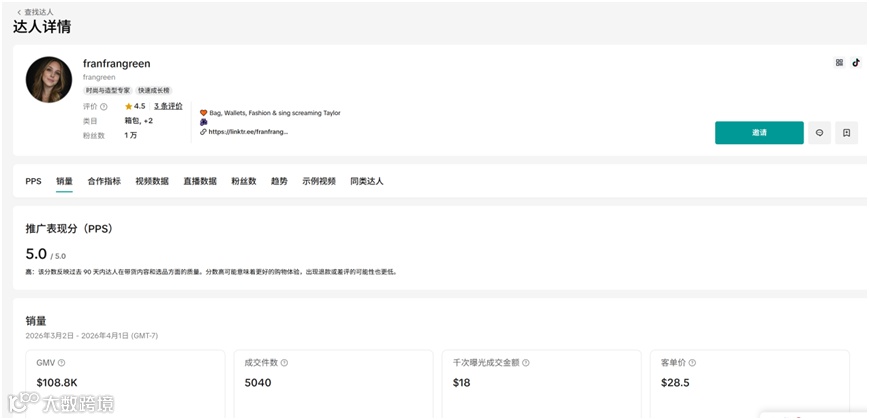Screen dimensions: 869x420
Task: Click the $18 千次曝光成交金额 value
Action: 461,383
